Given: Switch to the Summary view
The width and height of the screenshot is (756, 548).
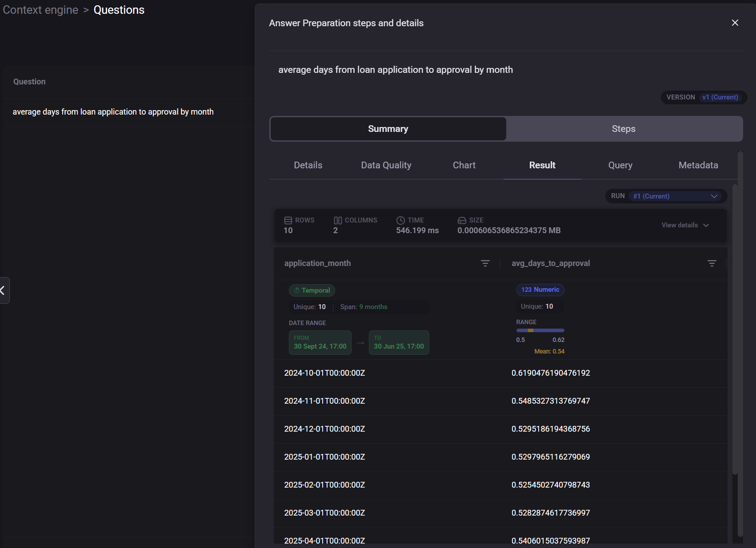Looking at the screenshot, I should tap(388, 129).
